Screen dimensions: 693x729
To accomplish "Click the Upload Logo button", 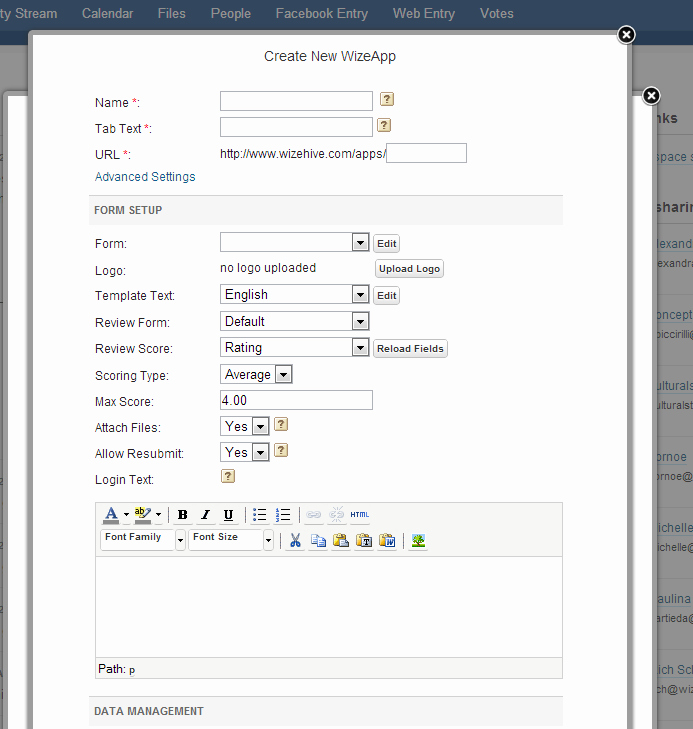I will tap(409, 269).
